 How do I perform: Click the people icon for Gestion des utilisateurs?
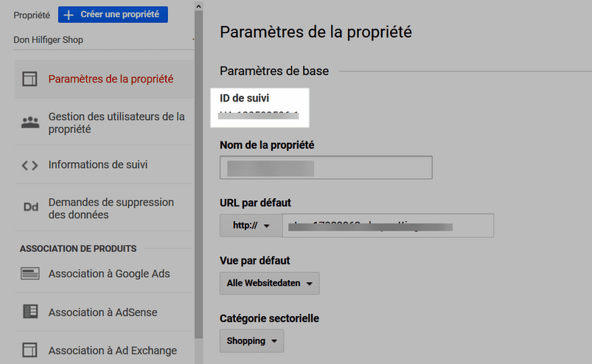coord(30,122)
